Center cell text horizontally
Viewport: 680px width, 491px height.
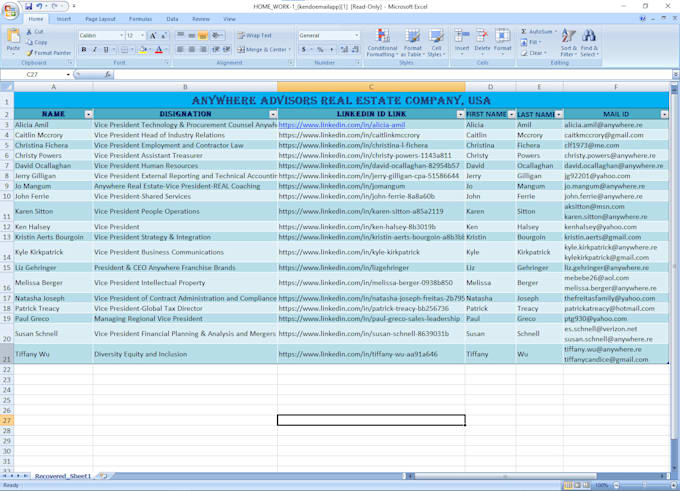192,50
